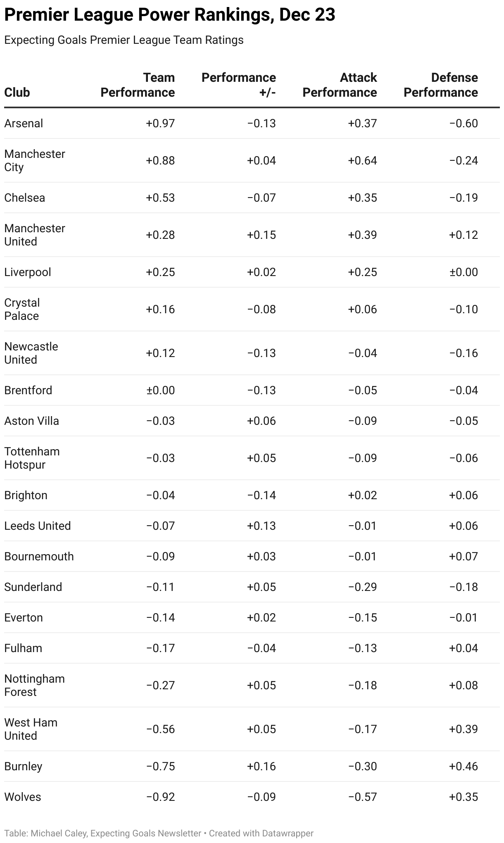Select the Arsenal club name

pyautogui.click(x=24, y=124)
